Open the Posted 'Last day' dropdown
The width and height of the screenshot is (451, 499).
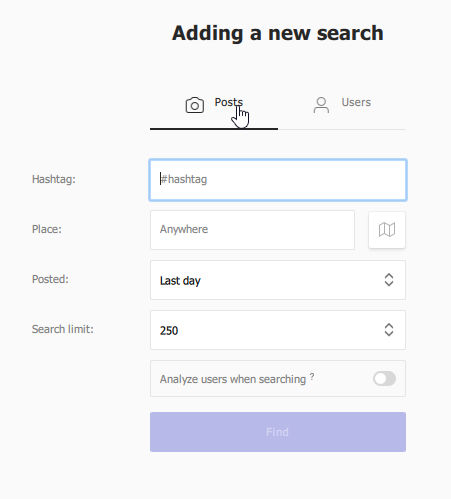coord(278,280)
